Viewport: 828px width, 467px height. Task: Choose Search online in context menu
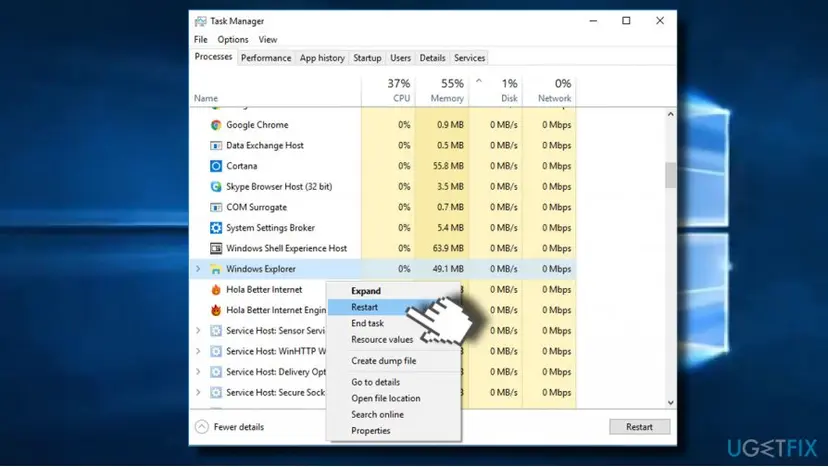394,415
